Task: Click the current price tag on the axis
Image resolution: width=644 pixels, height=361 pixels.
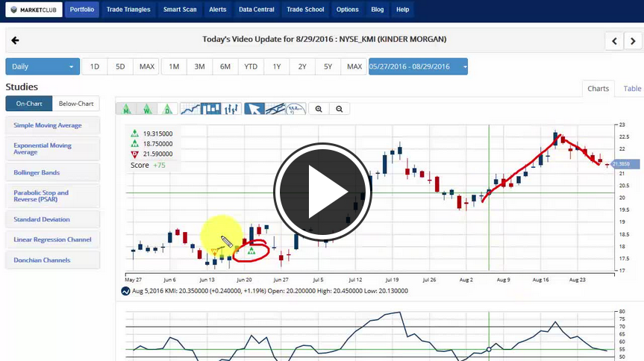Action: click(626, 164)
